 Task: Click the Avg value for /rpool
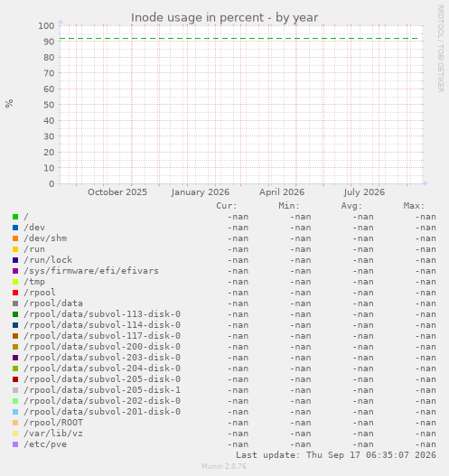point(363,293)
